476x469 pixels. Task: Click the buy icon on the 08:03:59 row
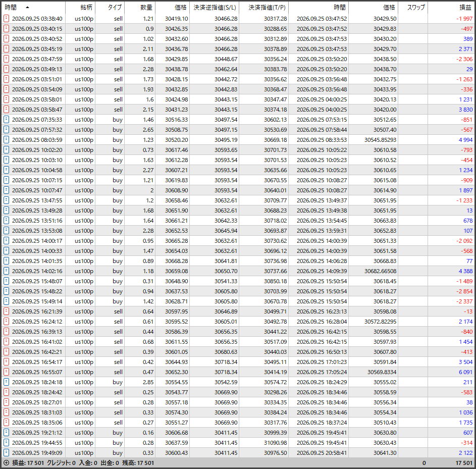(x=6, y=140)
